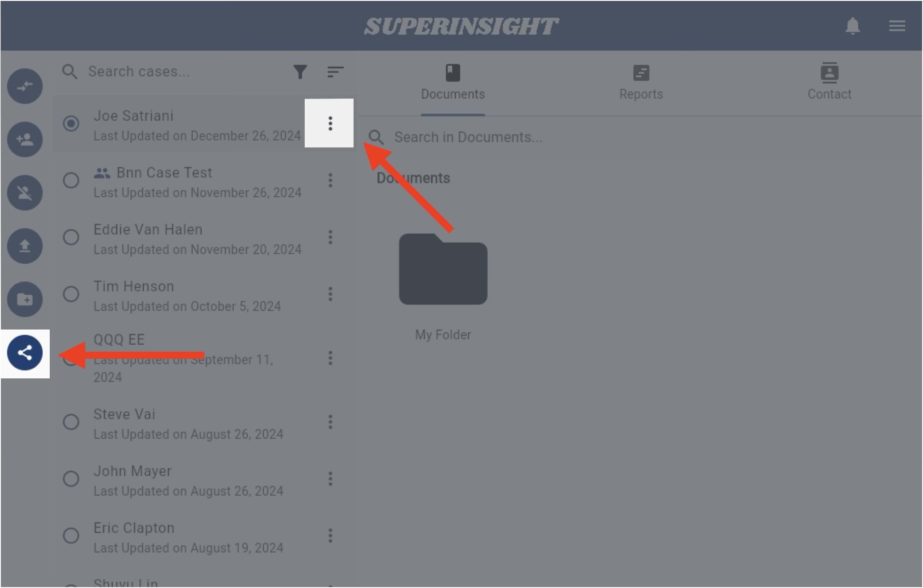The image size is (923, 588).
Task: Expand the Joe Satriani case options menu
Action: tap(330, 123)
